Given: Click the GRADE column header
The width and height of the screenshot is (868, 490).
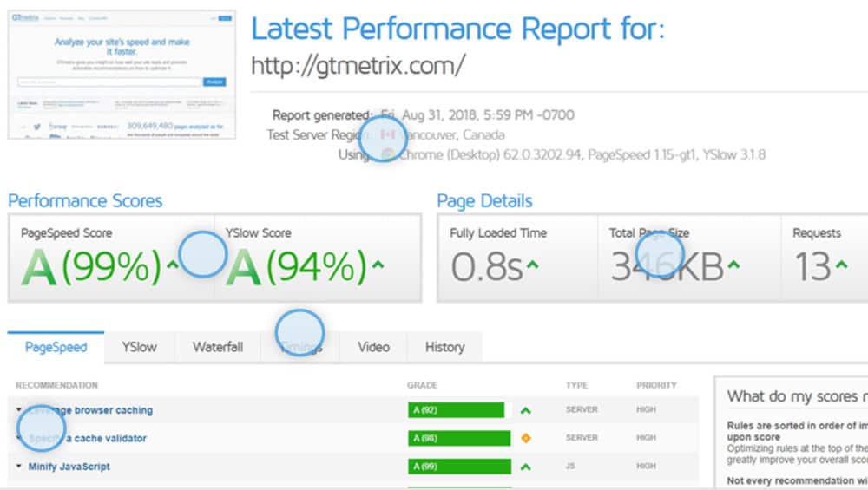Looking at the screenshot, I should pyautogui.click(x=422, y=385).
